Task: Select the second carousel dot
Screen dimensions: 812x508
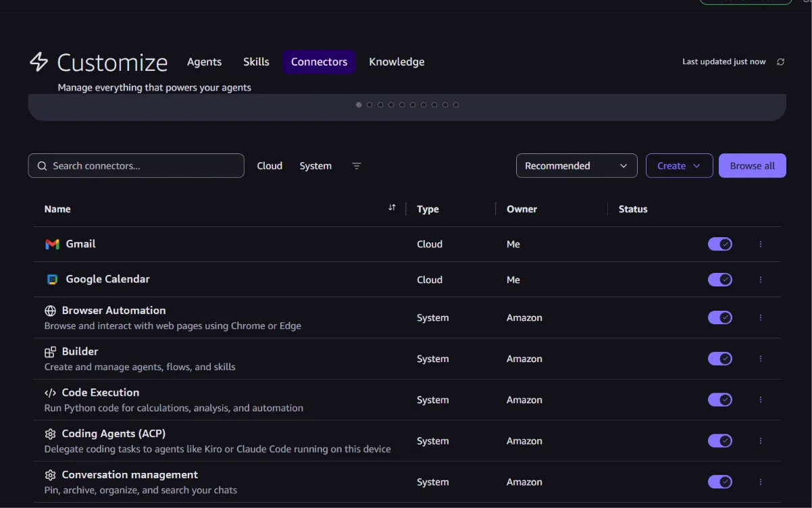Action: [370, 105]
